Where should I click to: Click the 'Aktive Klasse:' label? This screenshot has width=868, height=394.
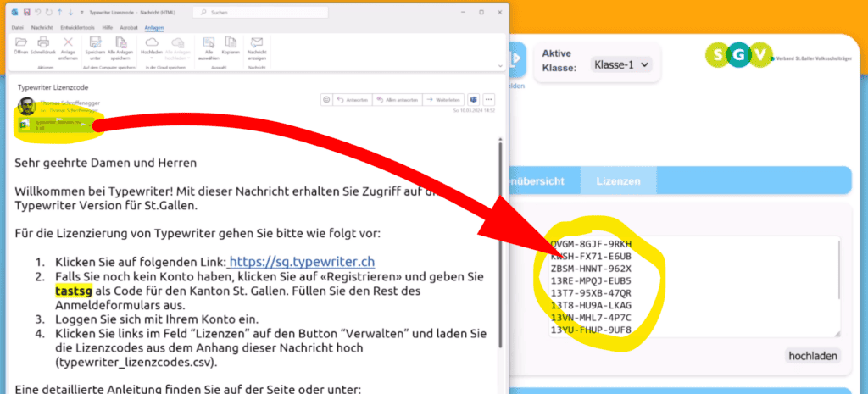tap(559, 61)
